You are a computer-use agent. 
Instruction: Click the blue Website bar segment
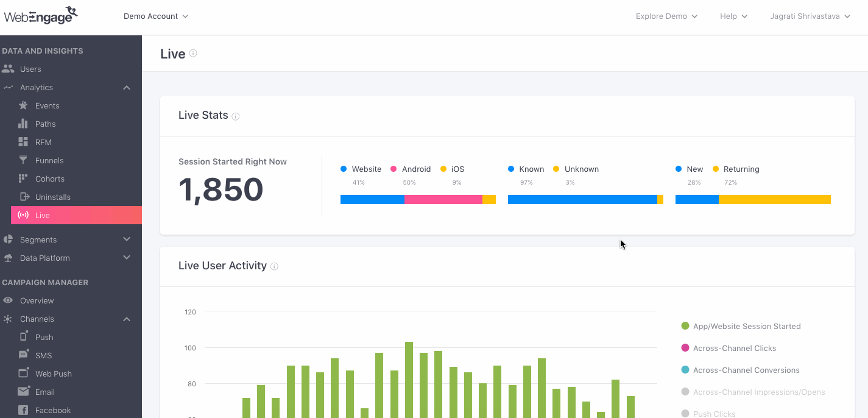point(372,199)
